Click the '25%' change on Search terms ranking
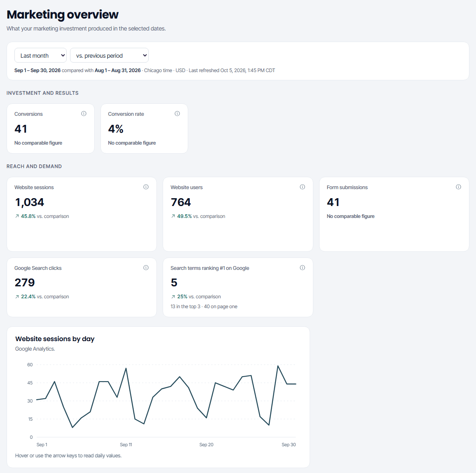 point(182,297)
